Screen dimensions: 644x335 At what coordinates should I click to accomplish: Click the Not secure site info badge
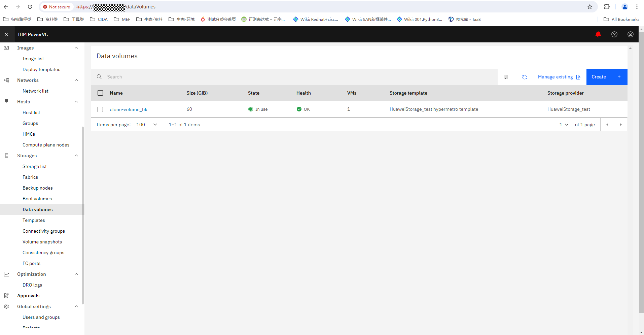(x=57, y=7)
